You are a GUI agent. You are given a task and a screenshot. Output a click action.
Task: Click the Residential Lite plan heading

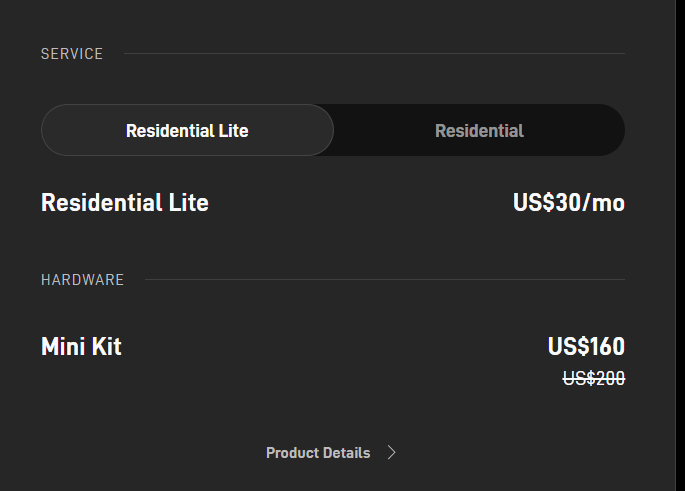(x=125, y=203)
